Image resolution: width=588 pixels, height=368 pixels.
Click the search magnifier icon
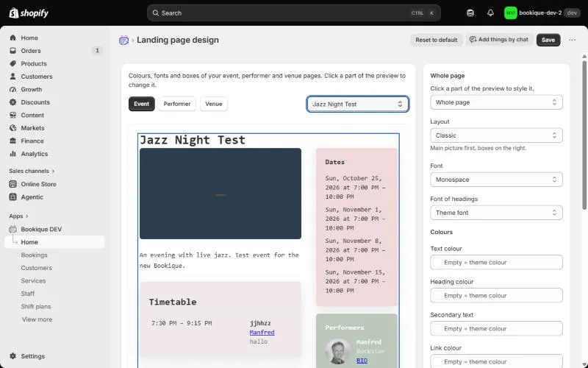pyautogui.click(x=156, y=13)
